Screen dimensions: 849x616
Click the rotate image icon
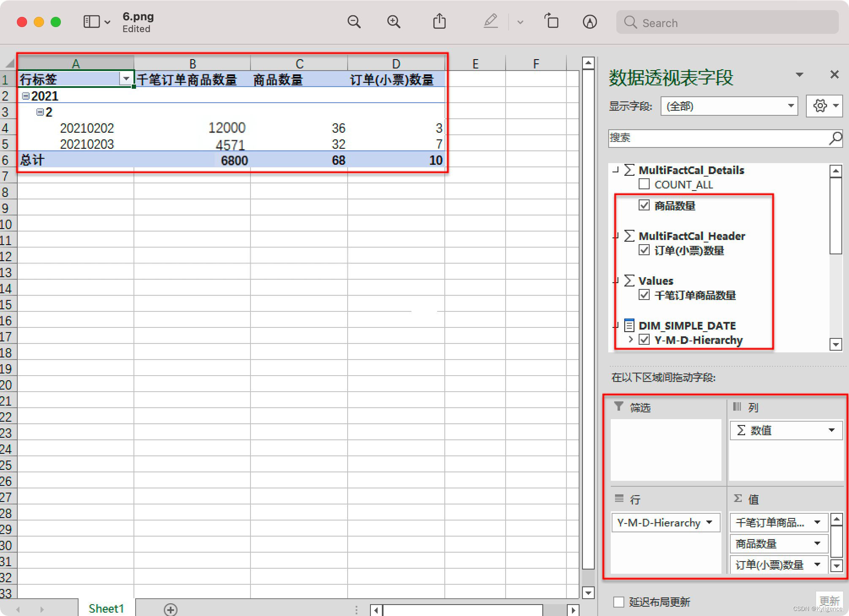pos(551,22)
